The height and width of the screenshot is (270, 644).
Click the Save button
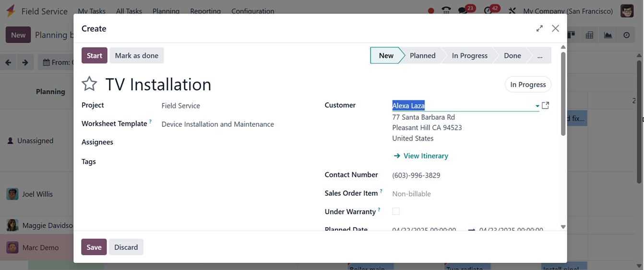pyautogui.click(x=94, y=247)
